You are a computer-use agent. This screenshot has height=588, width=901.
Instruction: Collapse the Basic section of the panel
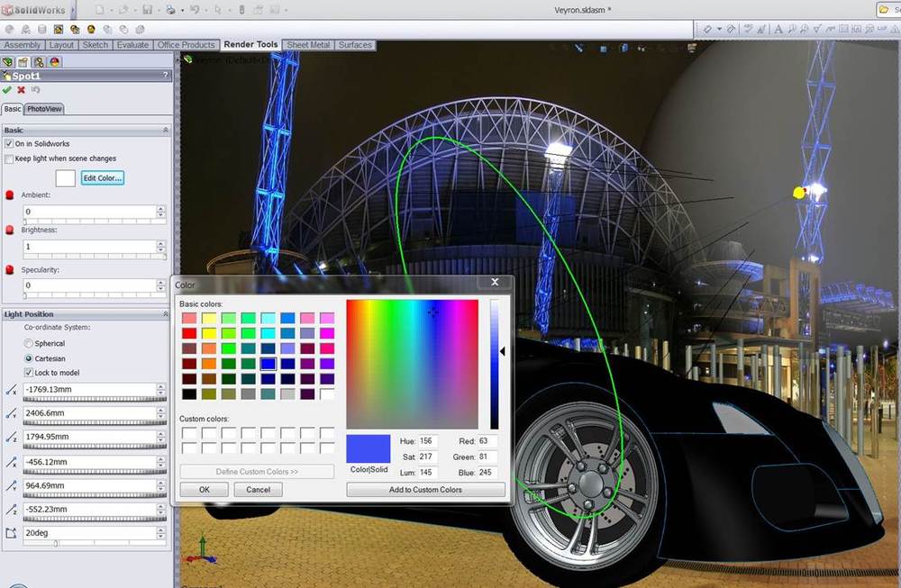pyautogui.click(x=165, y=131)
